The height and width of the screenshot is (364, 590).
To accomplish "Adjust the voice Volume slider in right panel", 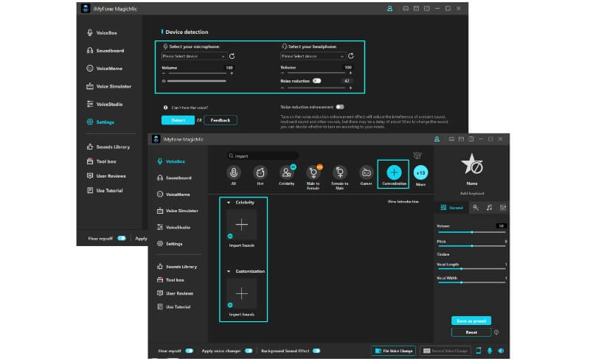I will coord(472,232).
